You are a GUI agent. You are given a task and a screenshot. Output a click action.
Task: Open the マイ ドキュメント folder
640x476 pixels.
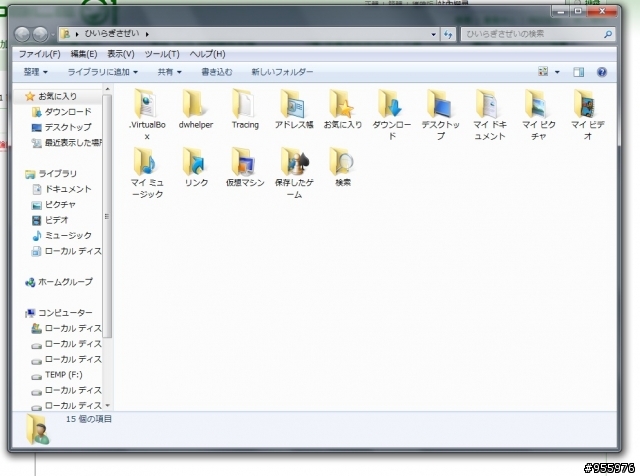pyautogui.click(x=490, y=114)
